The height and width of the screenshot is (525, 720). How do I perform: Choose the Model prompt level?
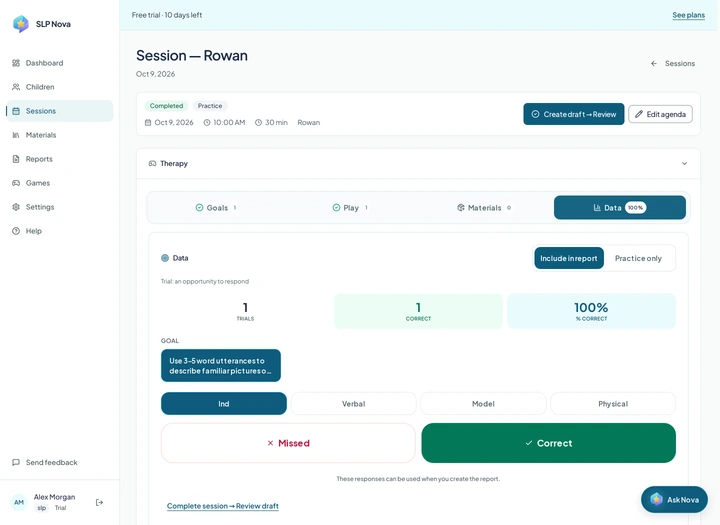coord(483,404)
